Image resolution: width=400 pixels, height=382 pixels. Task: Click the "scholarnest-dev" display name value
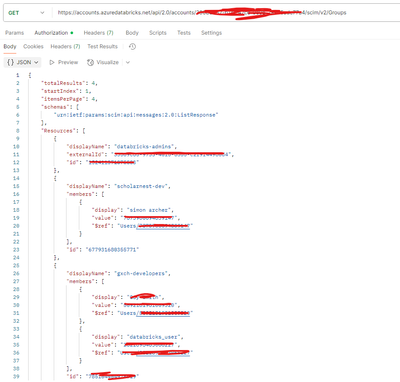click(x=142, y=186)
